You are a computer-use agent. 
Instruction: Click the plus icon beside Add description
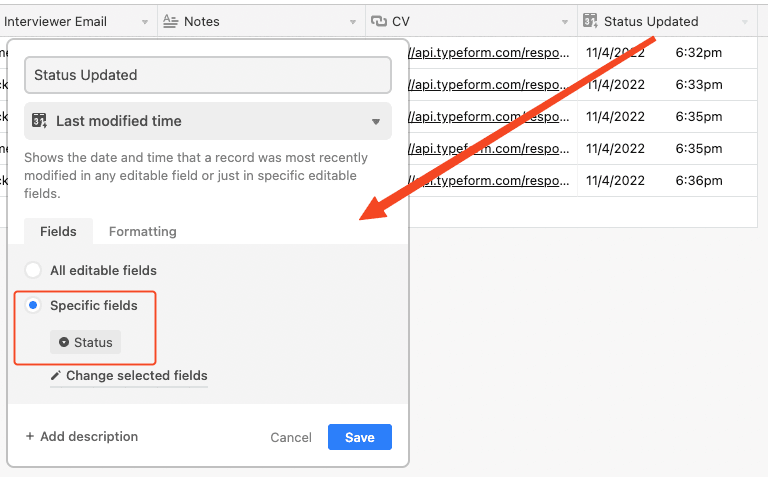tap(30, 436)
